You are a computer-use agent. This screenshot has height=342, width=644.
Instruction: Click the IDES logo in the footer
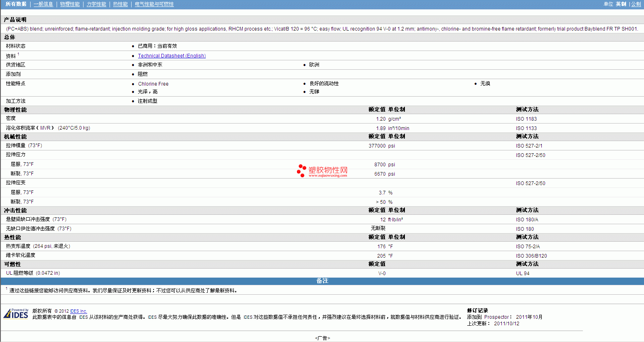click(x=16, y=313)
